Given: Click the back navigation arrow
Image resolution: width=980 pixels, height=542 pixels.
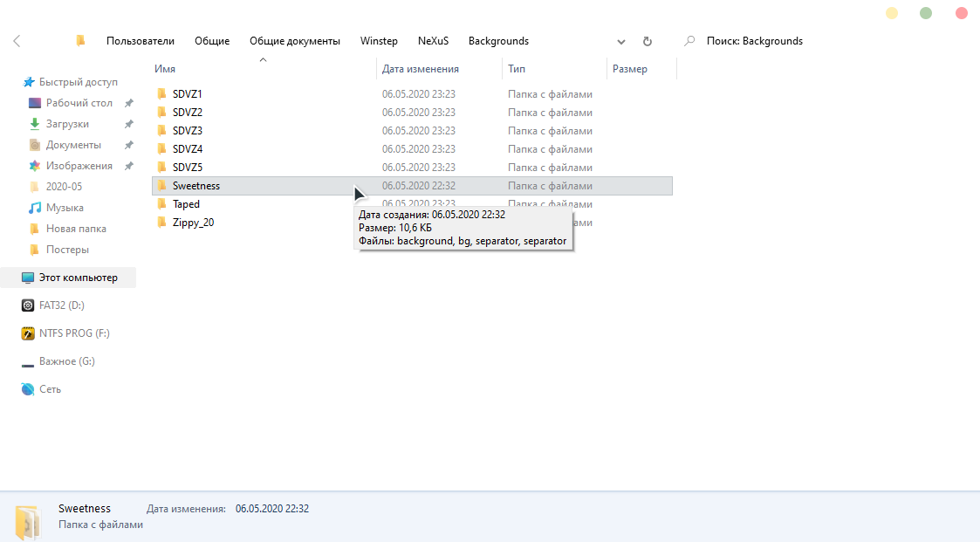Looking at the screenshot, I should tap(17, 41).
